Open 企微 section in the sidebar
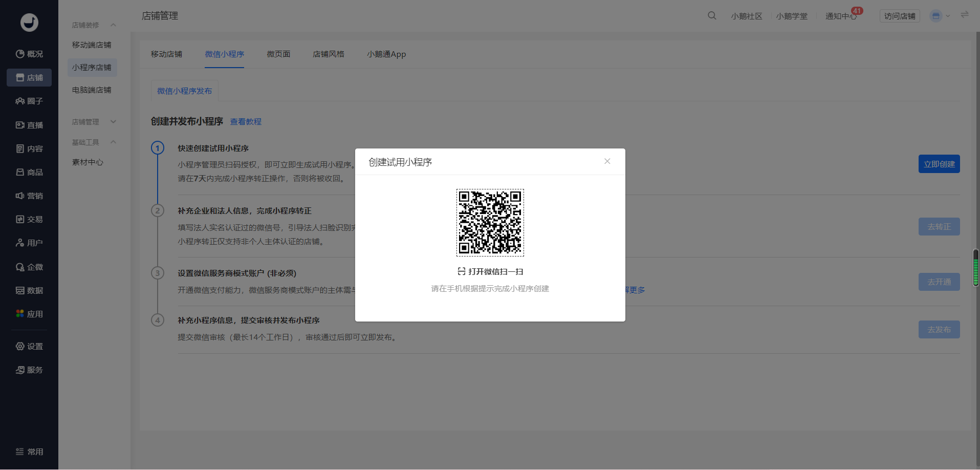This screenshot has height=470, width=980. pyautogui.click(x=29, y=267)
